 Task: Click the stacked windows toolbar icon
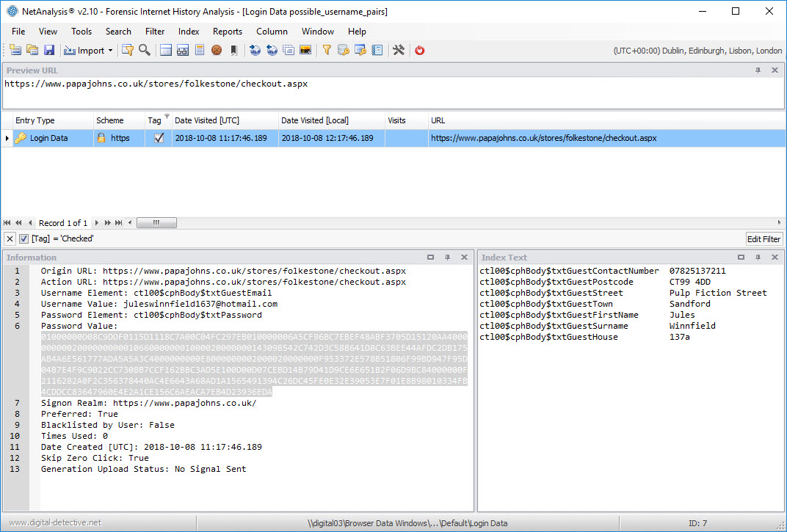pyautogui.click(x=289, y=50)
